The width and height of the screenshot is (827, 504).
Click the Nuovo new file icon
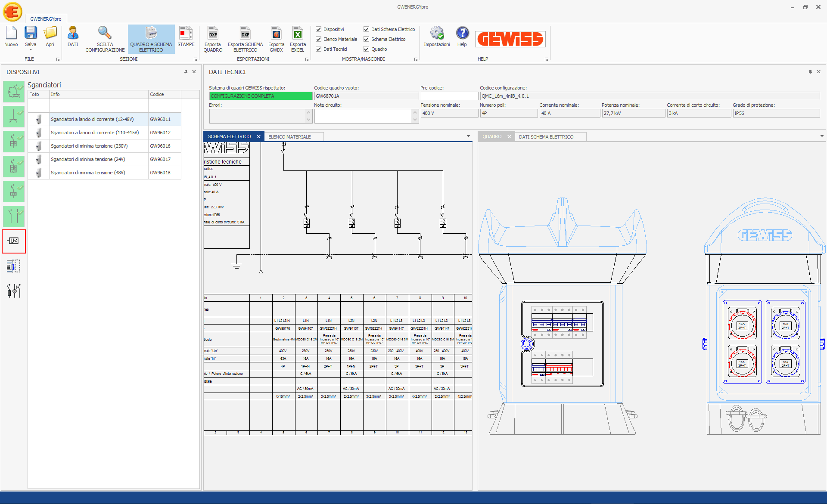tap(11, 36)
